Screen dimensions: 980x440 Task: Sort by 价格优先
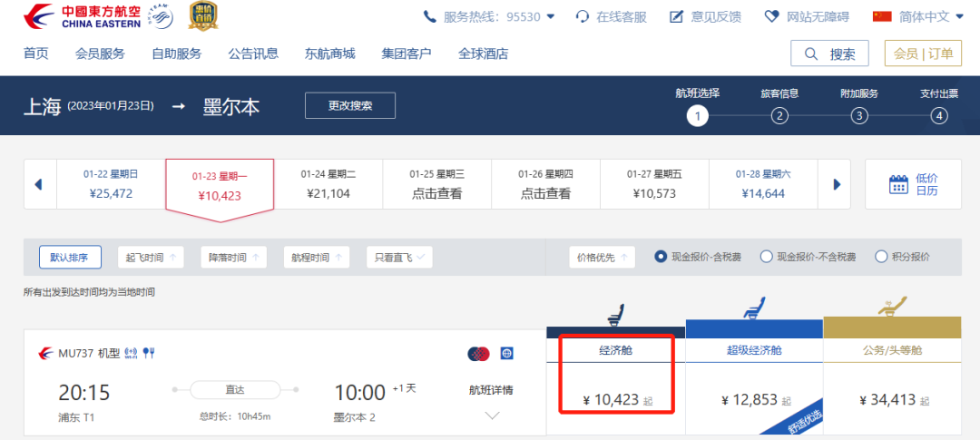coord(602,257)
